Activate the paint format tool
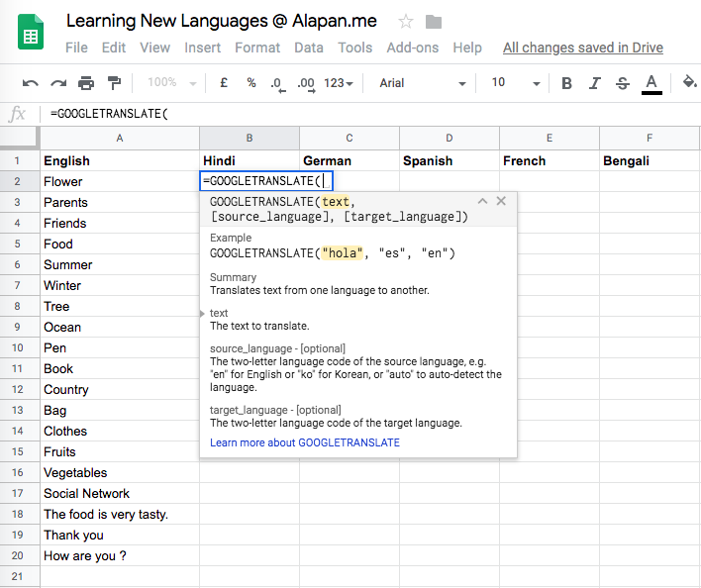Screen dimensions: 701x588 pyautogui.click(x=114, y=83)
